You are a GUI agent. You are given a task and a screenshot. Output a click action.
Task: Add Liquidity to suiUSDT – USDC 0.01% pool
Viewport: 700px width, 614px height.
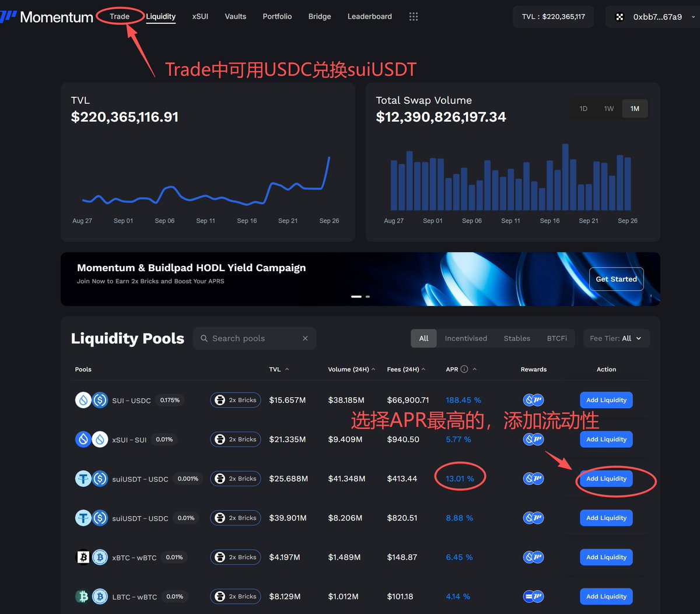(x=606, y=518)
